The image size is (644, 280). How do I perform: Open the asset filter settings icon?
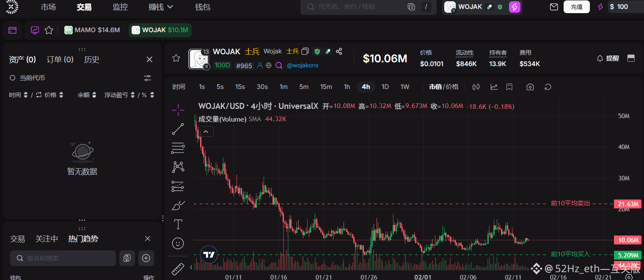click(x=147, y=78)
